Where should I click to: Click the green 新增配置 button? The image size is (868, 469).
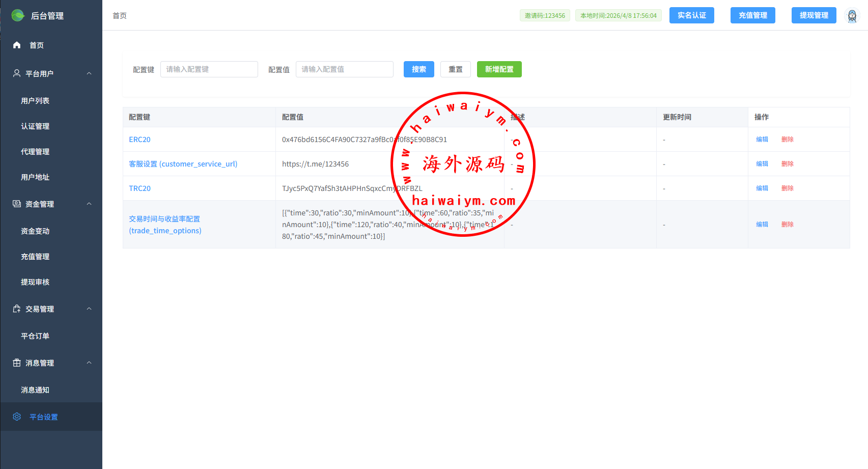[499, 69]
